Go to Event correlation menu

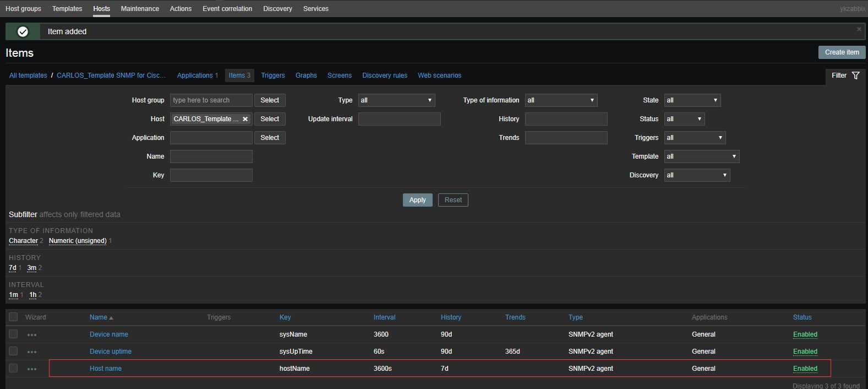coord(227,9)
